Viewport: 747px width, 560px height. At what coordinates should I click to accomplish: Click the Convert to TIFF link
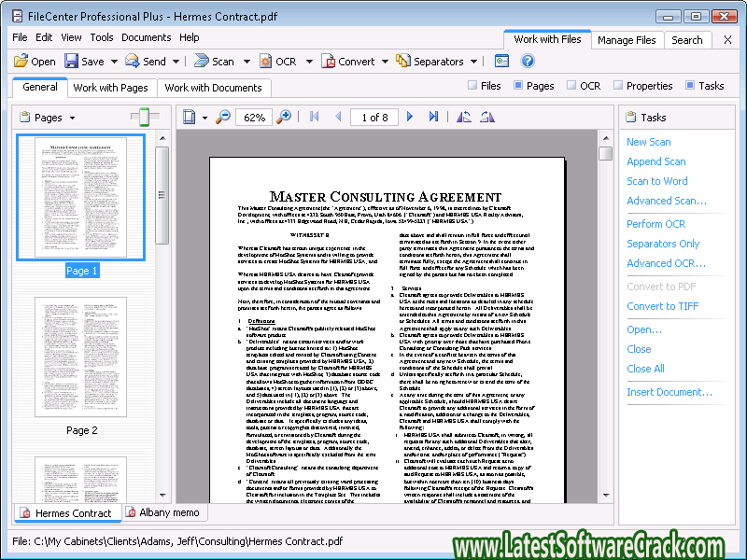pos(662,306)
